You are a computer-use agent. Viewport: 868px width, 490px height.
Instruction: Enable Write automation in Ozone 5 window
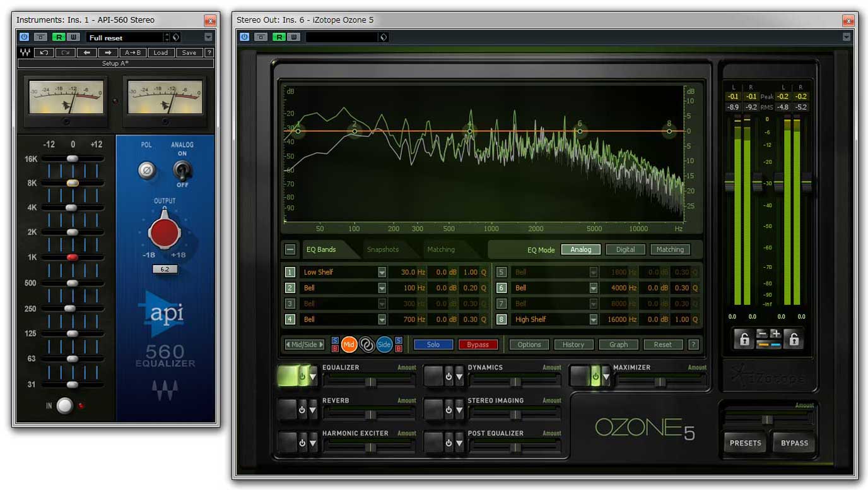tap(294, 37)
